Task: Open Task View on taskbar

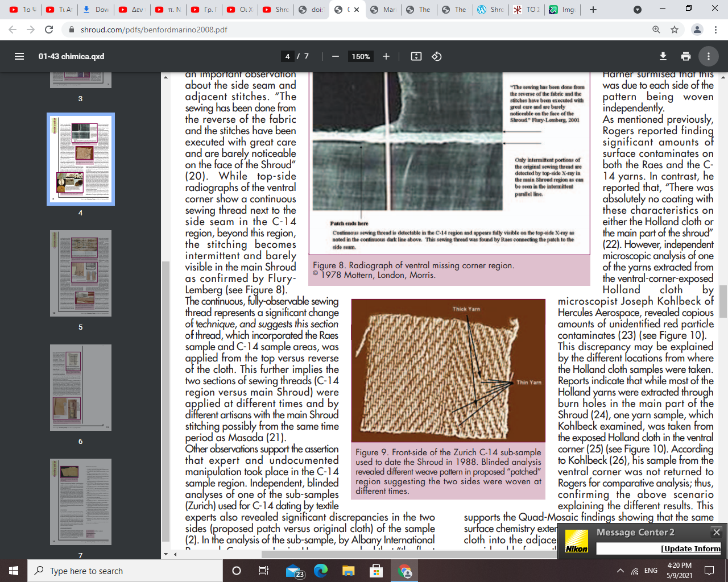Action: click(x=264, y=571)
